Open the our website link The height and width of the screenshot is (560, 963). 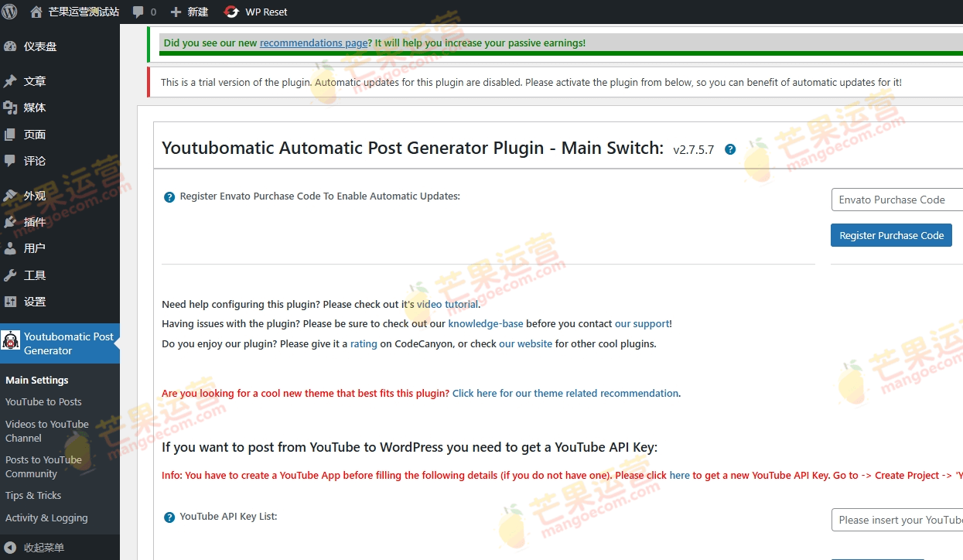(525, 343)
